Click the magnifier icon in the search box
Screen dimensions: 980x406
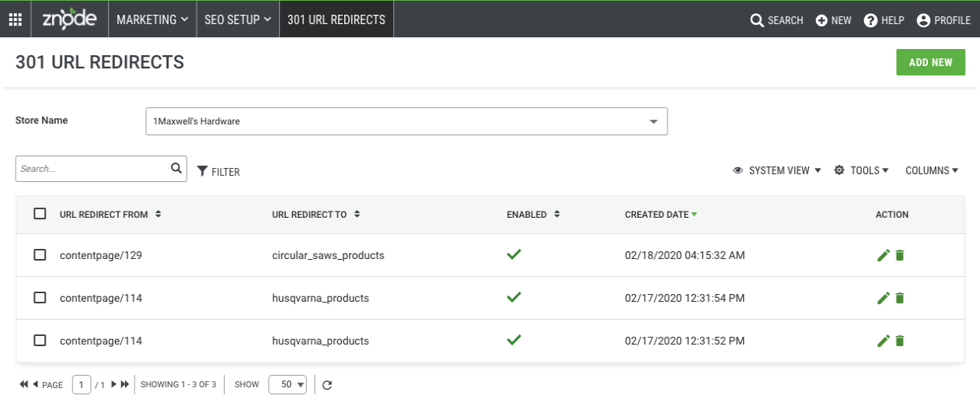176,168
